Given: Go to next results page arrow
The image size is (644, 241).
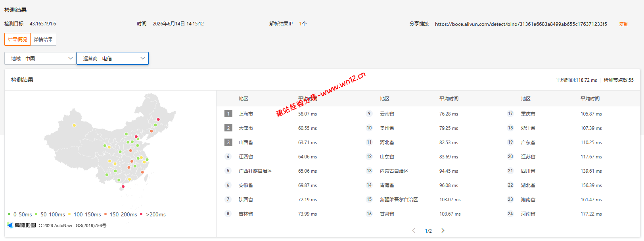Looking at the screenshot, I should click(443, 231).
